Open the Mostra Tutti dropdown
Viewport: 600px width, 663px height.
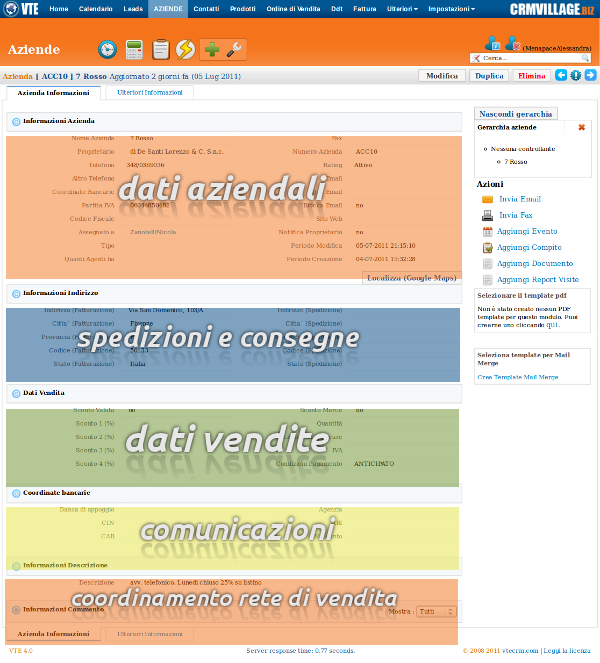pyautogui.click(x=436, y=611)
